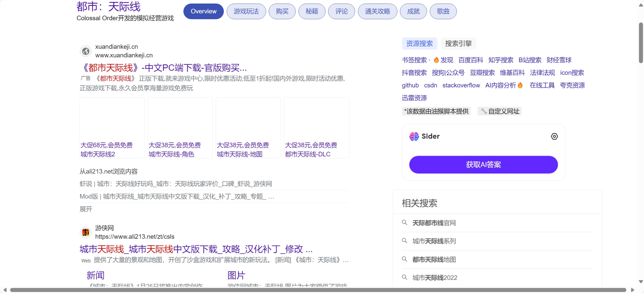644x293 pixels.
Task: Open 虾说 | 城市：天际线好玩吗 link
Action: (176, 184)
